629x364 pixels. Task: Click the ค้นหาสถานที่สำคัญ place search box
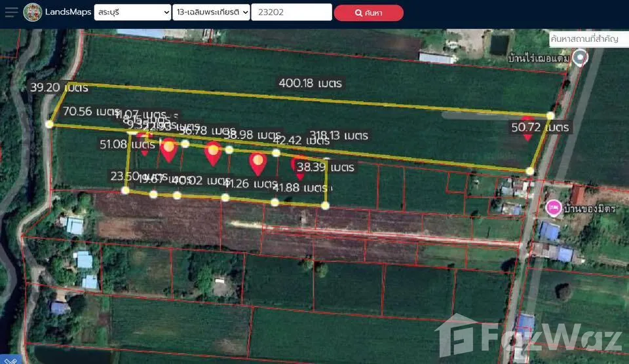(584, 39)
